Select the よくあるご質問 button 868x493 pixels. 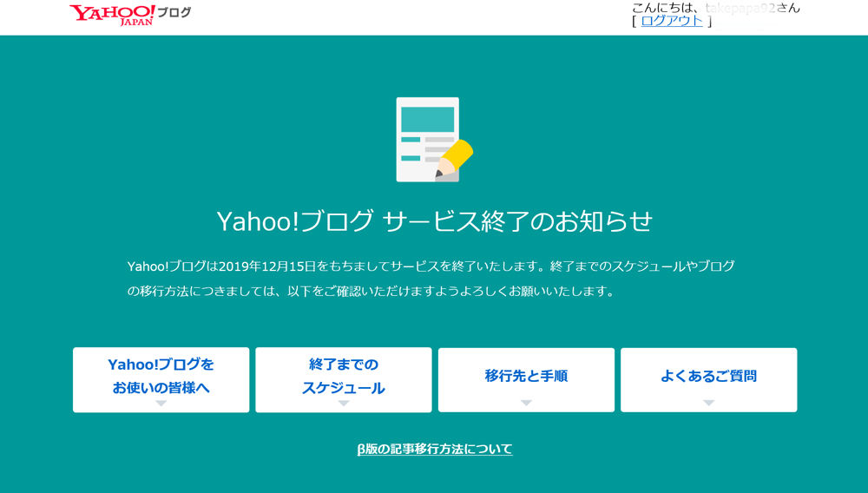708,379
